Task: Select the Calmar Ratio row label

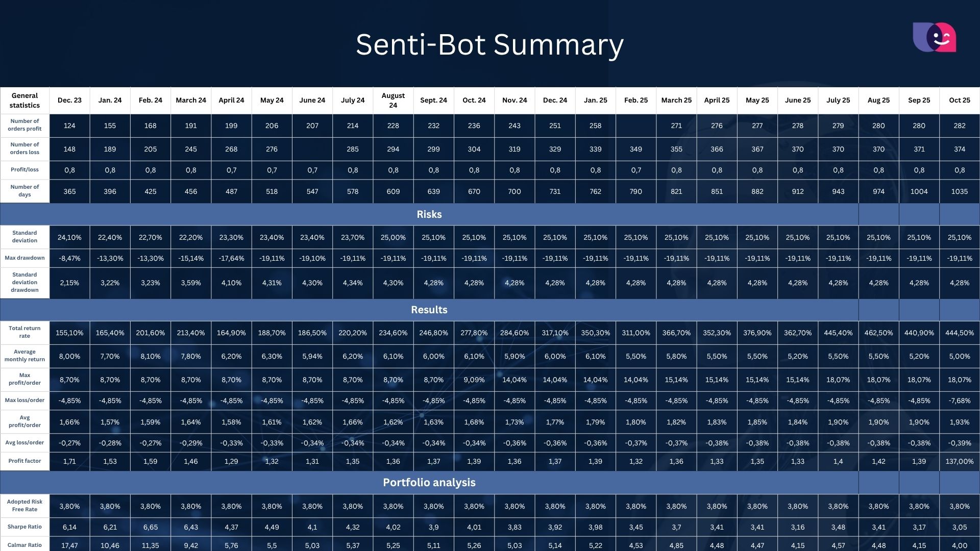Action: point(24,545)
